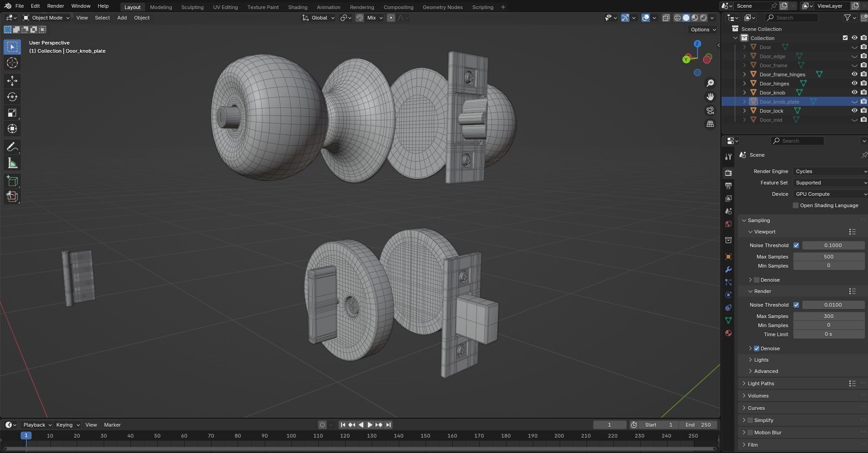Activate the Rotate tool
Viewport: 868px width, 453px height.
click(12, 97)
